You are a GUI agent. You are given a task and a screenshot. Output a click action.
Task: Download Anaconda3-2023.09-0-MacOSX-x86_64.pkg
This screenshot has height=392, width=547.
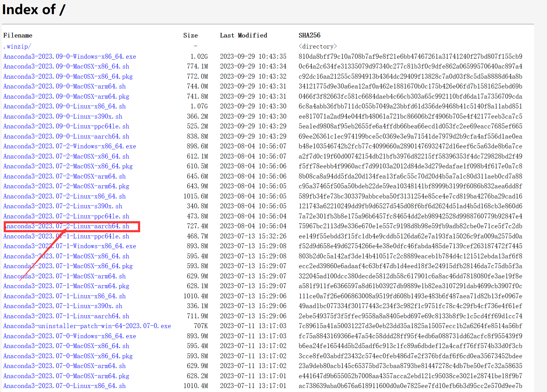(x=68, y=76)
